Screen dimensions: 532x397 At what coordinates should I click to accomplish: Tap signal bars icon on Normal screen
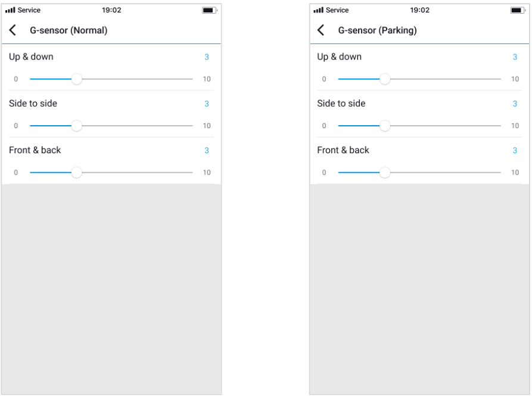[x=11, y=10]
